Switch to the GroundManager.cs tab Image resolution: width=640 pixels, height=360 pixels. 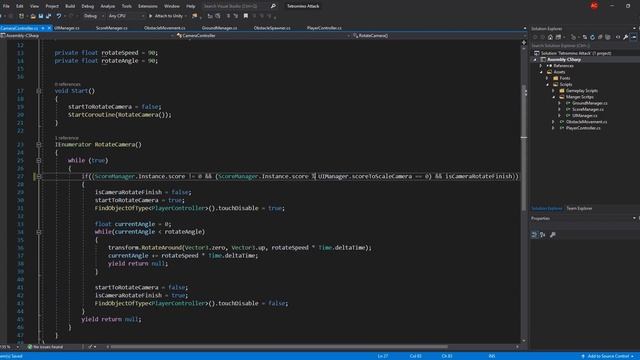tap(219, 28)
